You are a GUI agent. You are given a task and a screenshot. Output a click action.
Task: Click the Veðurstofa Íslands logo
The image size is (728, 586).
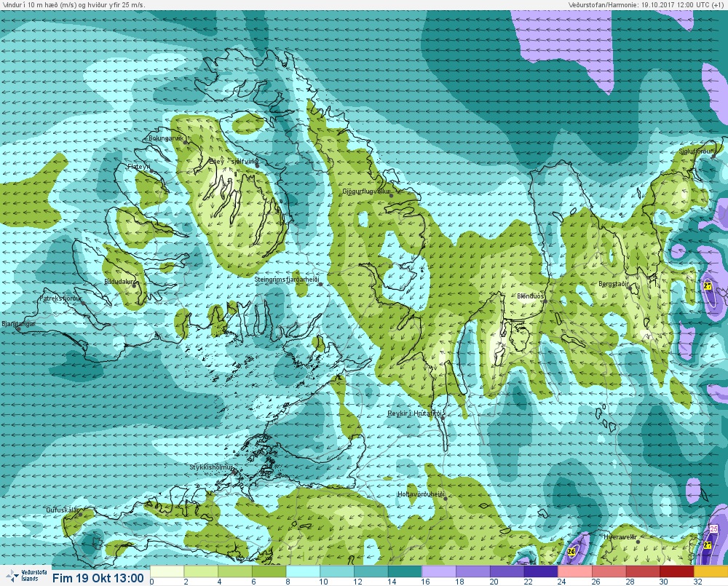click(x=26, y=576)
